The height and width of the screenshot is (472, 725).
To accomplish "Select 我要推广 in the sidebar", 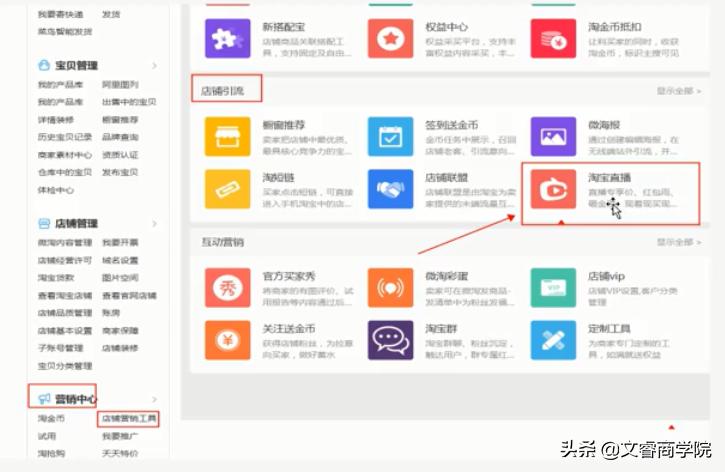I will pos(120,436).
